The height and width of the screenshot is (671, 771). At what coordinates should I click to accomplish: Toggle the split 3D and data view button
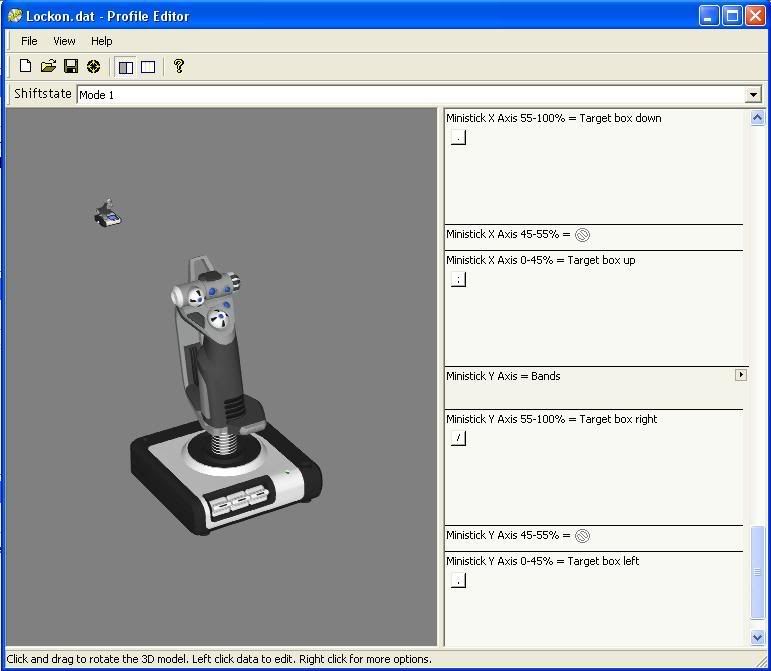pyautogui.click(x=126, y=67)
